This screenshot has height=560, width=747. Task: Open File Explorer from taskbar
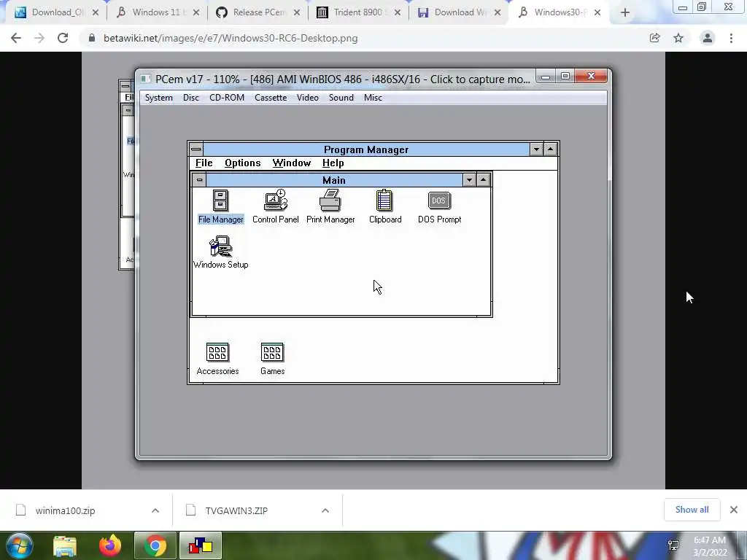click(65, 545)
